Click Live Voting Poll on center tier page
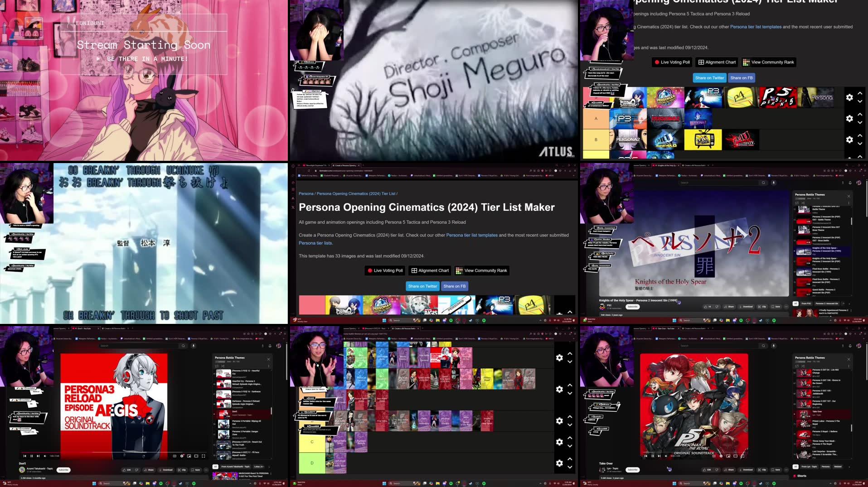 click(x=385, y=270)
